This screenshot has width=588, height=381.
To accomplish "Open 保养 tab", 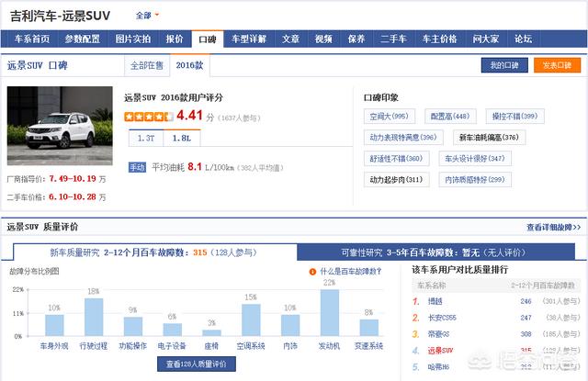I will pos(356,39).
